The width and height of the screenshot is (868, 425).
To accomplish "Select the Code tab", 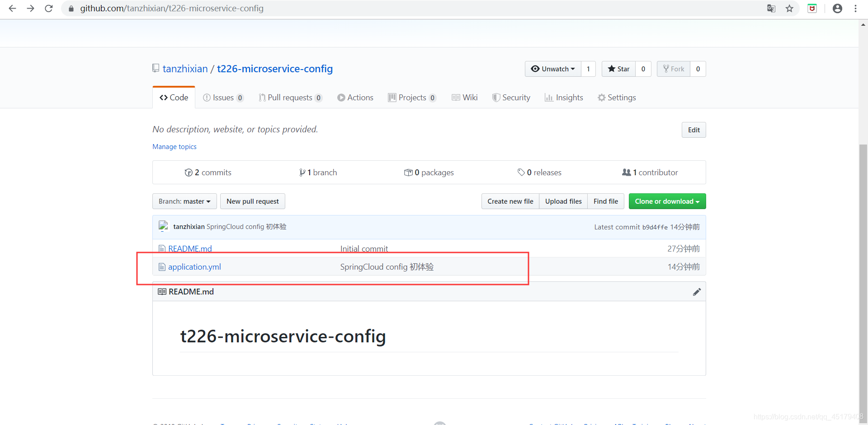I will pyautogui.click(x=174, y=97).
